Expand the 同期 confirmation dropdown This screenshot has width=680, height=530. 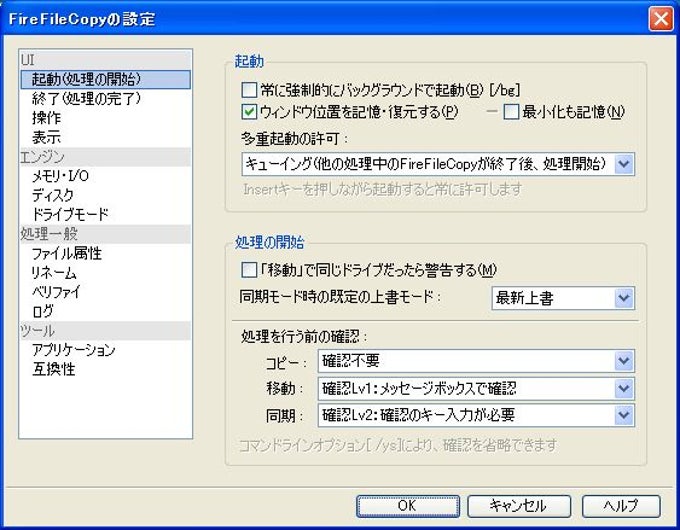[476, 415]
